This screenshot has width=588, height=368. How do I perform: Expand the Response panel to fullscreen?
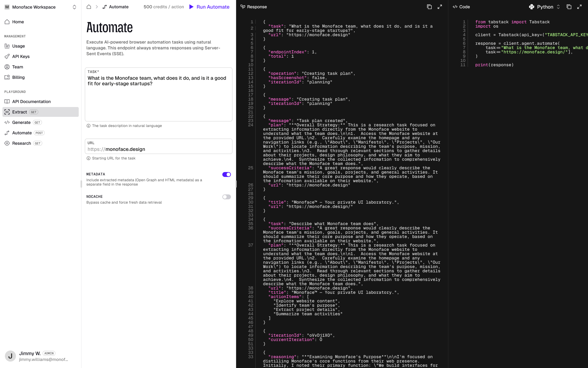(x=440, y=7)
